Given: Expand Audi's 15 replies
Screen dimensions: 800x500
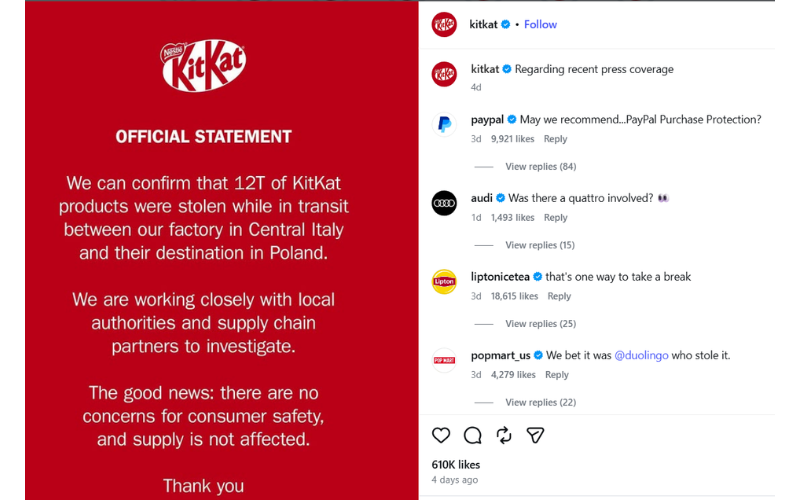Looking at the screenshot, I should 539,245.
